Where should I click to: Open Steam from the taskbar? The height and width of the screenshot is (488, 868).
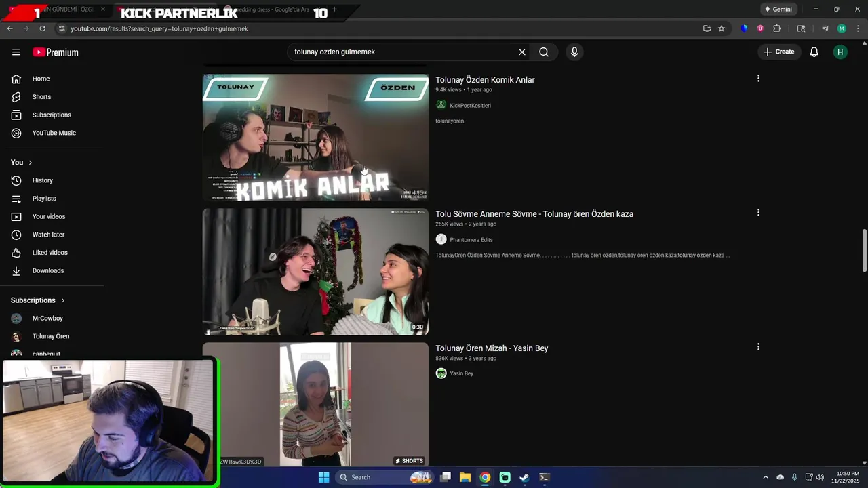click(x=524, y=477)
